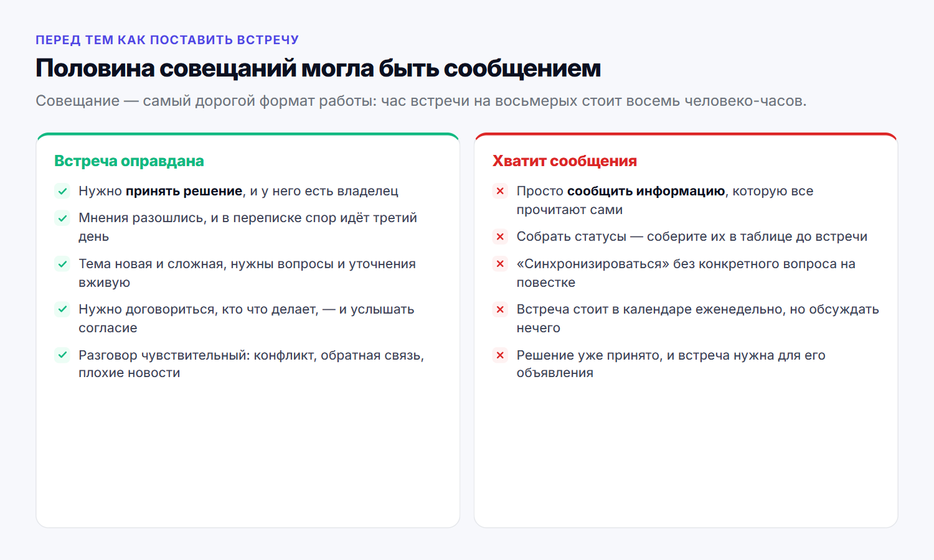Click the green check icon beside «Нужно принять решение»
934x560 pixels.
coord(62,191)
